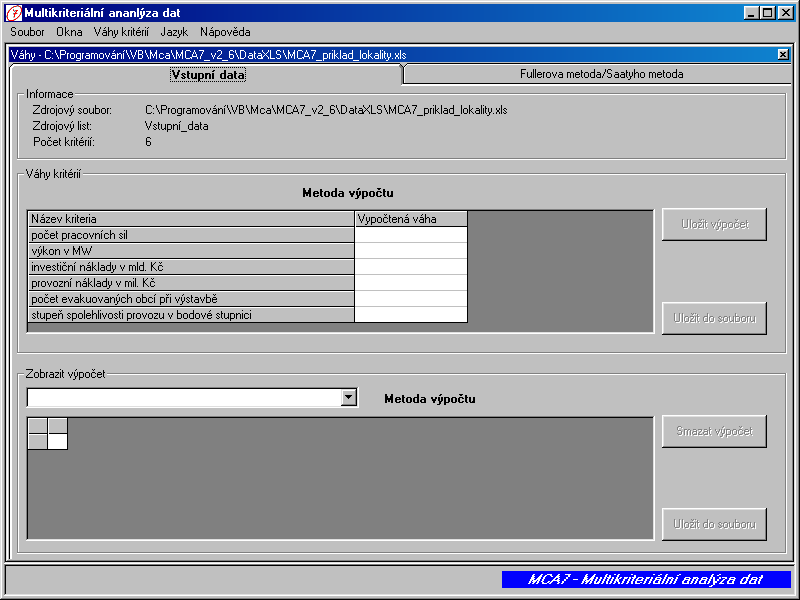This screenshot has height=600, width=800.
Task: Maximize the main application window
Action: tap(767, 12)
